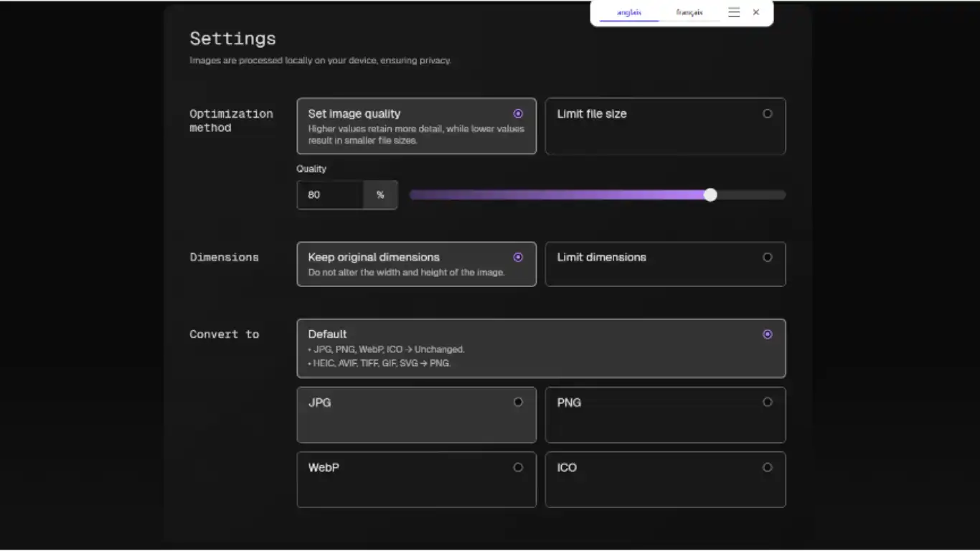Image resolution: width=980 pixels, height=551 pixels.
Task: Click the Quality input field showing 80
Action: coord(329,194)
